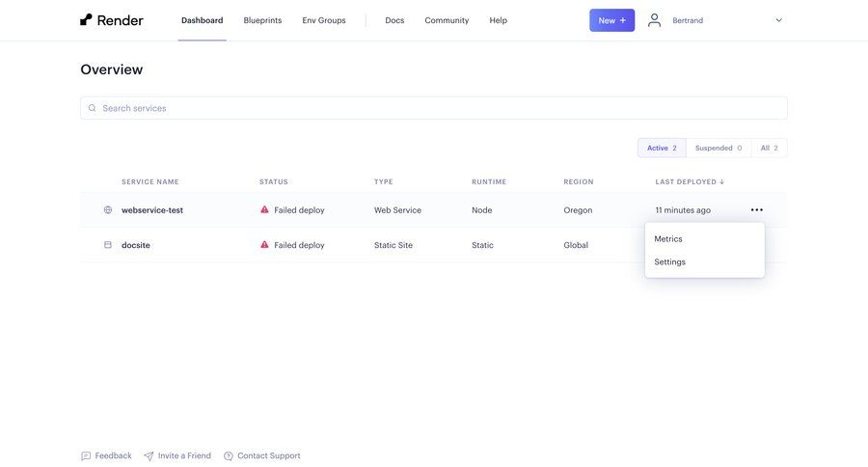Select Metrics from the context menu
The height and width of the screenshot is (467, 868).
[x=668, y=238]
